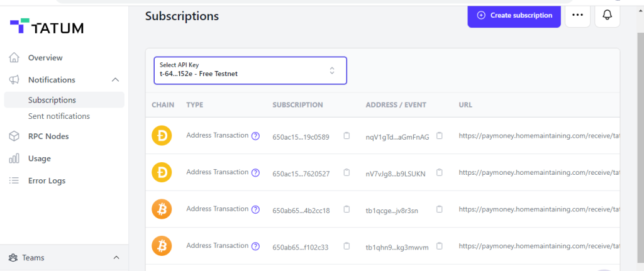Image resolution: width=644 pixels, height=271 pixels.
Task: Copy subscription ID 650ab65...4b2cc18
Action: [347, 209]
